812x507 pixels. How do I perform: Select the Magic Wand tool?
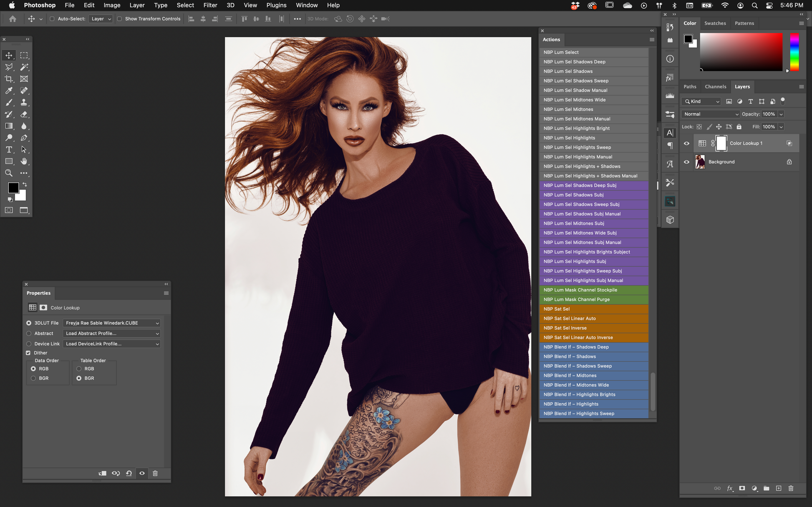click(x=24, y=67)
